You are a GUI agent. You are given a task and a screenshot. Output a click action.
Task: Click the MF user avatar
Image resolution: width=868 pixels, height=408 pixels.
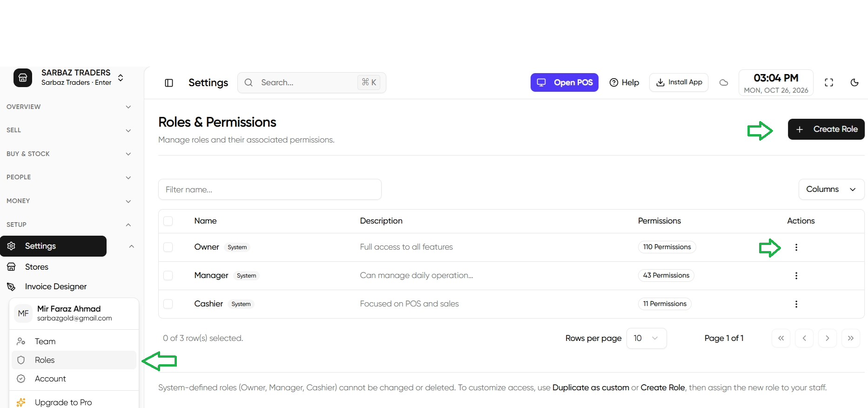23,313
